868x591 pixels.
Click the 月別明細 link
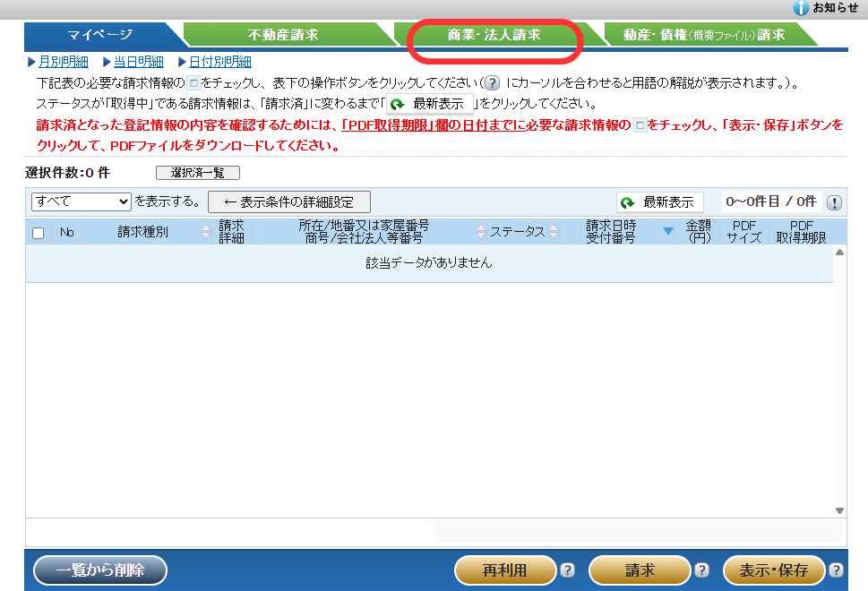[x=63, y=62]
